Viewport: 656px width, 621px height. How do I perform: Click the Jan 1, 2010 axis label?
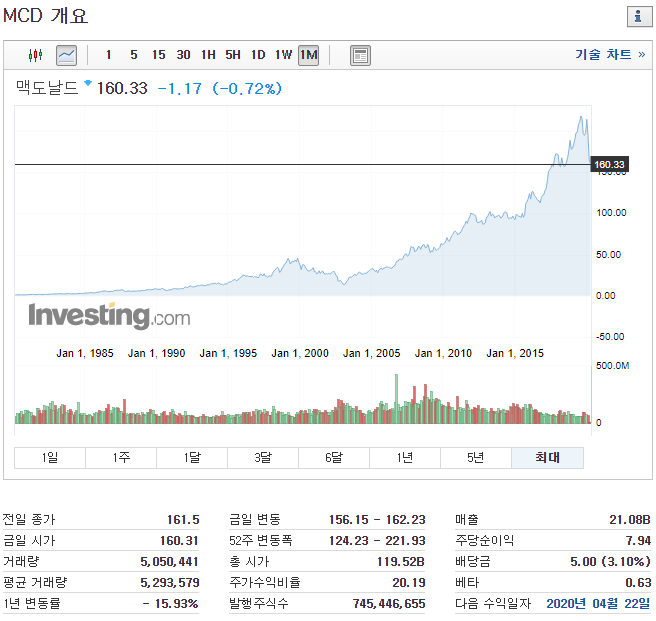443,354
